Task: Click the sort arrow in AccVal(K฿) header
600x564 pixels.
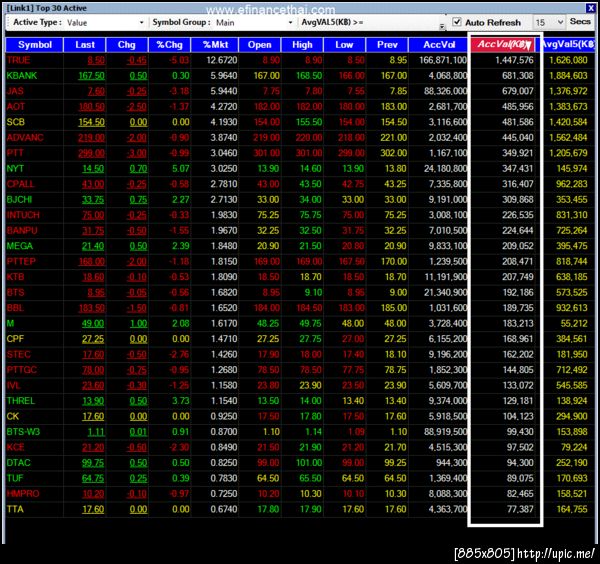Action: 528,46
